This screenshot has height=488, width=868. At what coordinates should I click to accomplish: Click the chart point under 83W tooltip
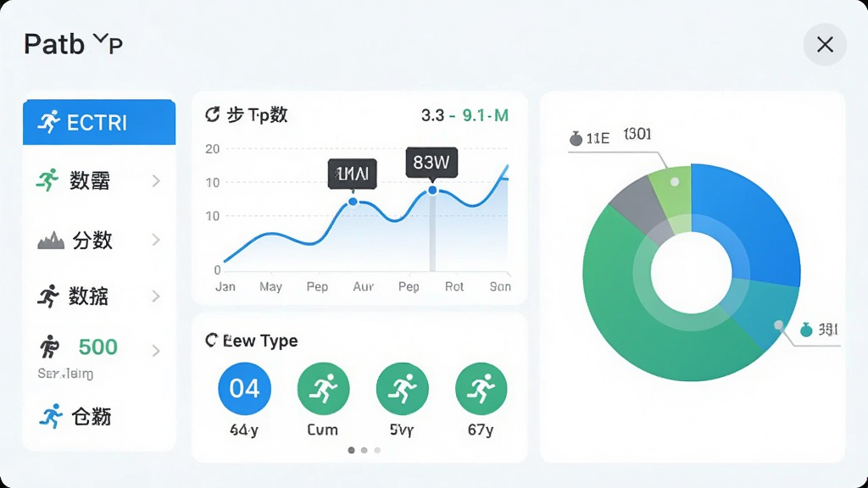coord(432,191)
